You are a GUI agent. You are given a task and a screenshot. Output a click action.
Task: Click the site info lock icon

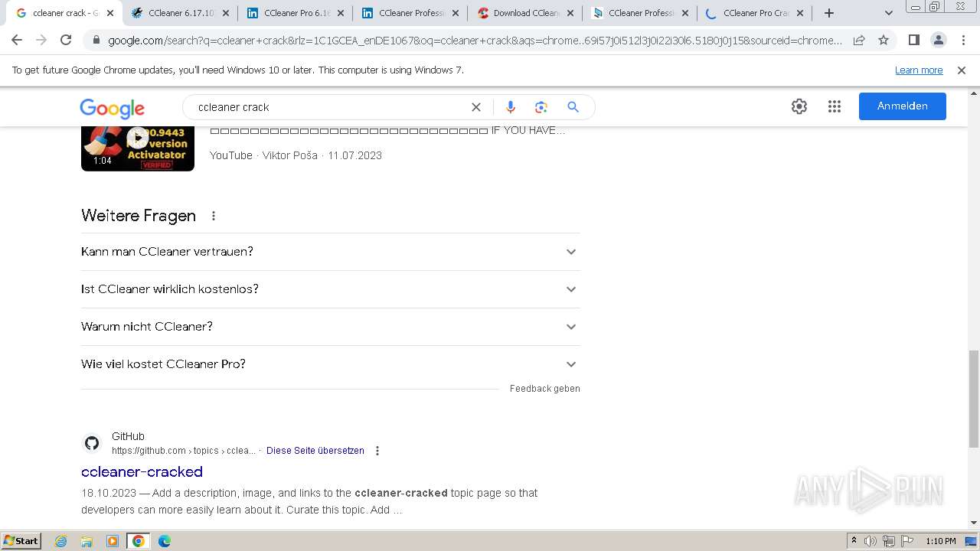point(96,41)
